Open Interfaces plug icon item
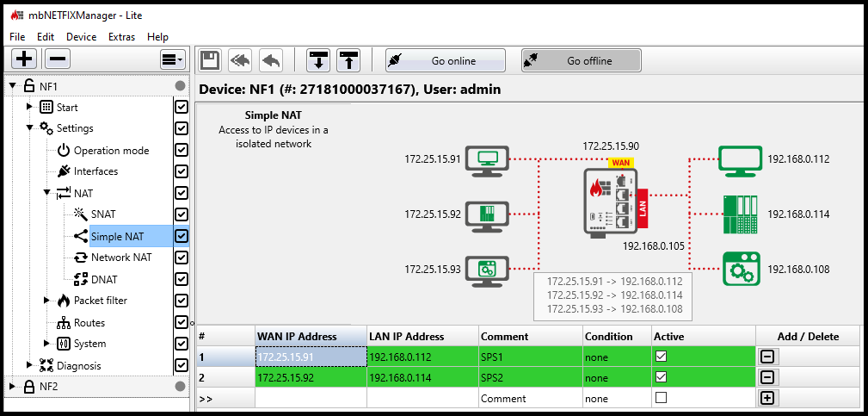The image size is (868, 416). pyautogui.click(x=65, y=171)
